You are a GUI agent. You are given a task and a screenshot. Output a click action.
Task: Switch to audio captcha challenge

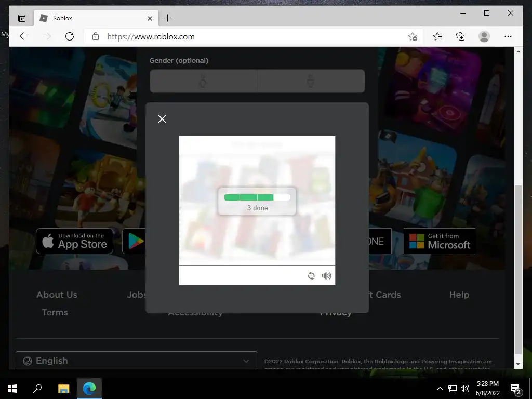(x=326, y=276)
